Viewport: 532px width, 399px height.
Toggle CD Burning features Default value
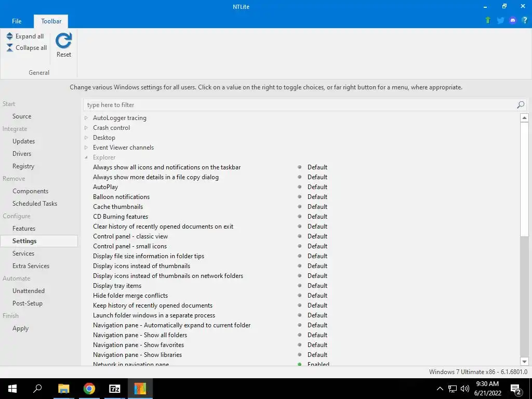point(317,217)
